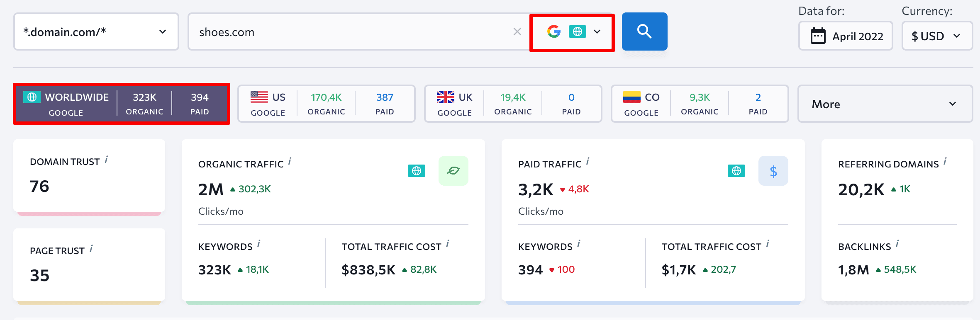Click backlinks value 1,8M

(x=853, y=270)
